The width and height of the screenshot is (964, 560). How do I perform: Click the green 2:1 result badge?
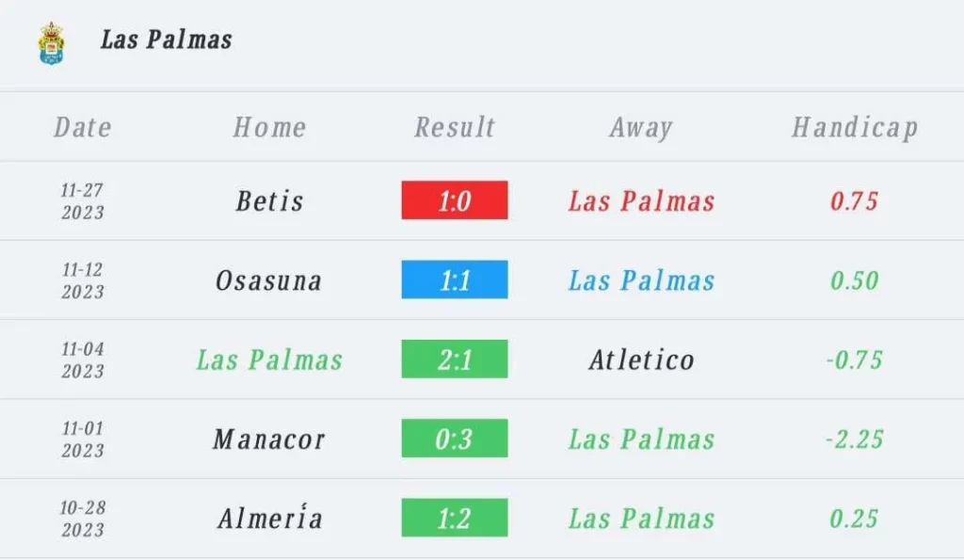pos(455,359)
